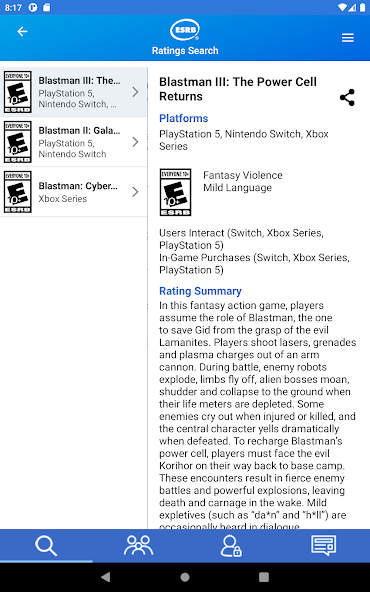
Task: Tap E10+ thumbnail of Blastman II
Action: point(18,142)
